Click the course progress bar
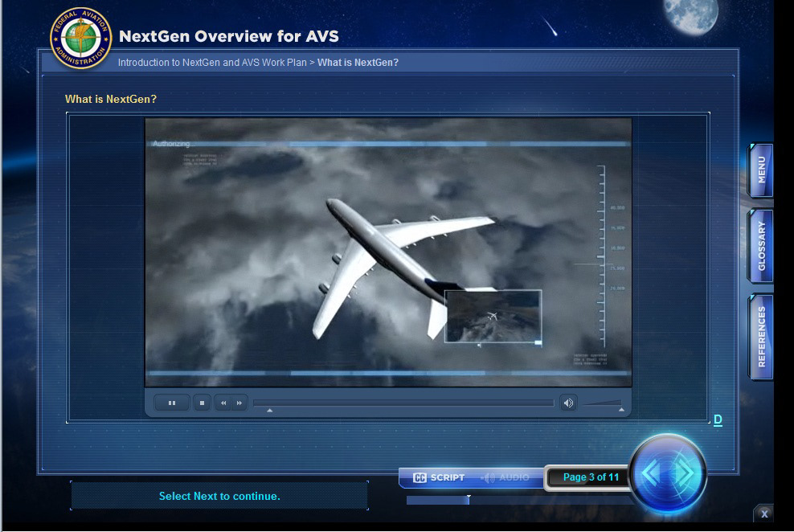This screenshot has width=794, height=532. (x=520, y=500)
